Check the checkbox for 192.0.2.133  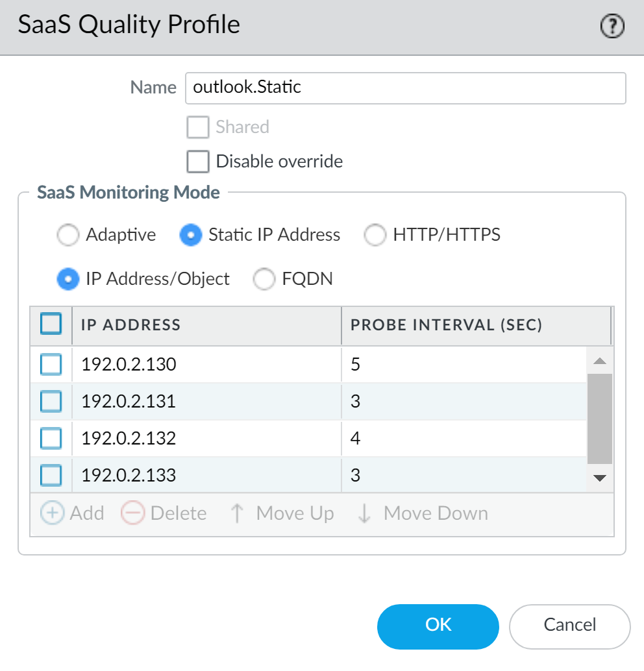51,475
